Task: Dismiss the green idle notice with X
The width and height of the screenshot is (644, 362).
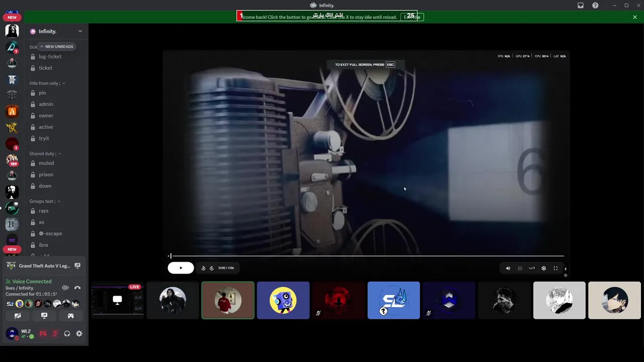Action: 635,17
